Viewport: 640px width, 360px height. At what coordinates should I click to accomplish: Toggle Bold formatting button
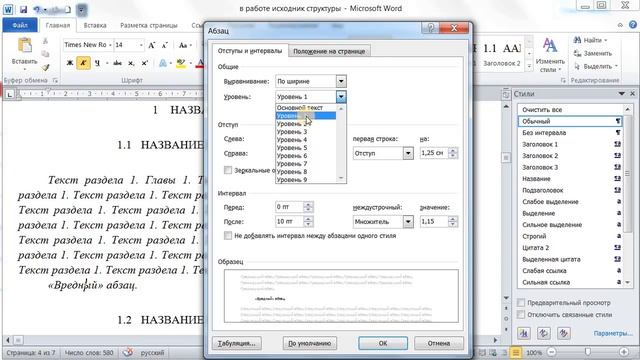click(70, 63)
